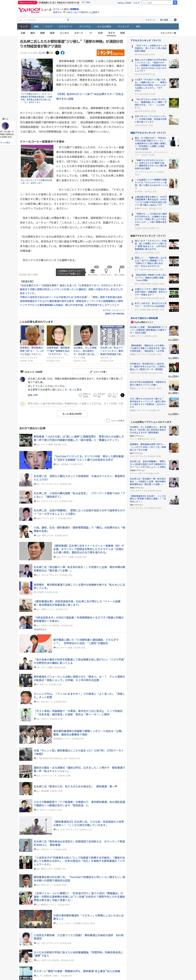Share the article on Facebook

click(x=62, y=53)
